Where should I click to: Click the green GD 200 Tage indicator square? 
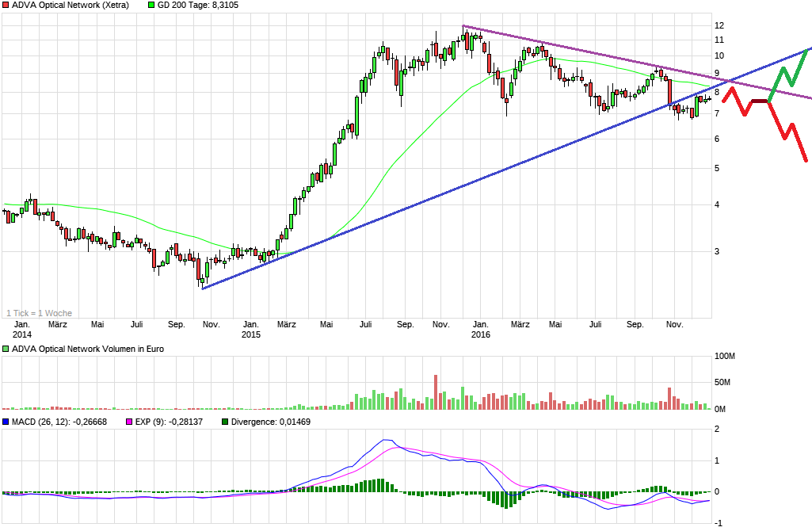click(x=151, y=5)
